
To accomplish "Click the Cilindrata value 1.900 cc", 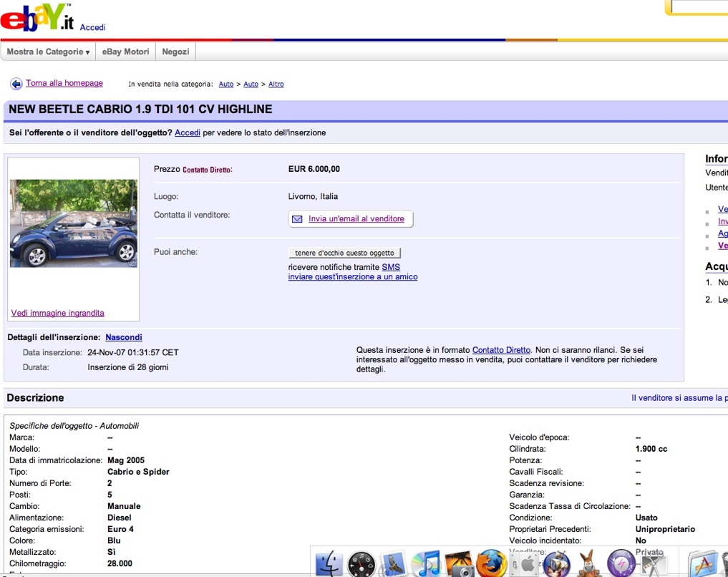I will pyautogui.click(x=651, y=449).
